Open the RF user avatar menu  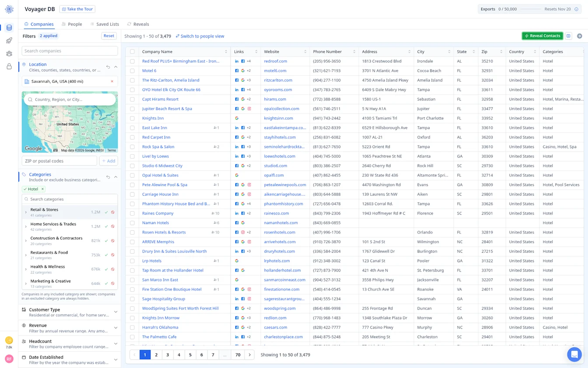point(9,359)
